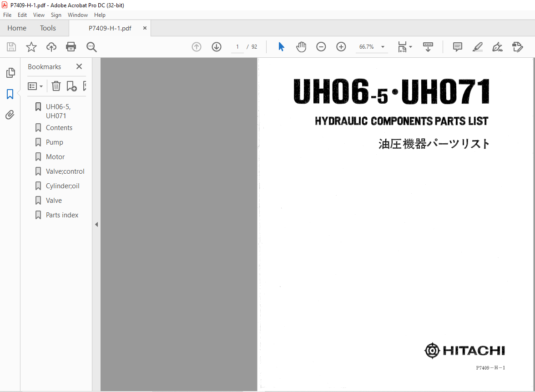
Task: Switch to the Tools tab
Action: (x=48, y=28)
